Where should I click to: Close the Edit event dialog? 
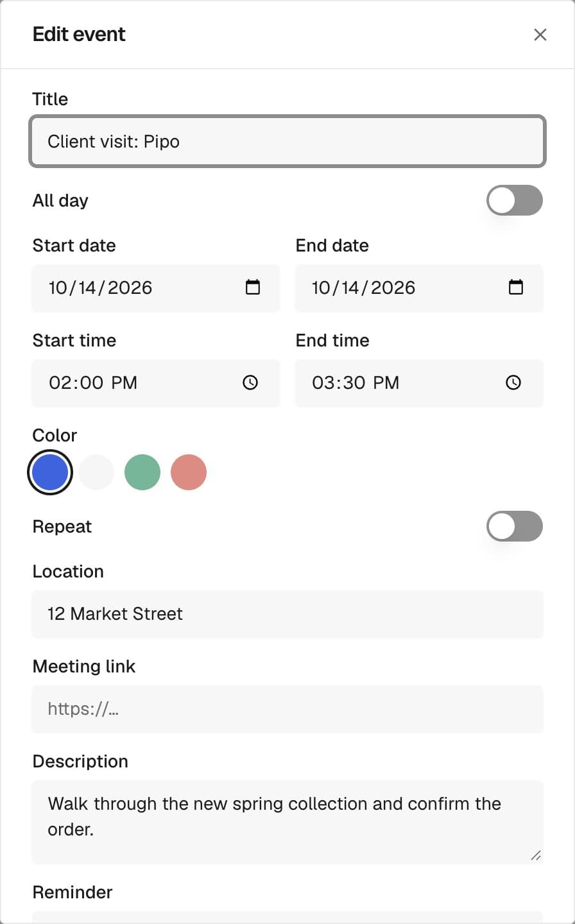click(x=540, y=35)
